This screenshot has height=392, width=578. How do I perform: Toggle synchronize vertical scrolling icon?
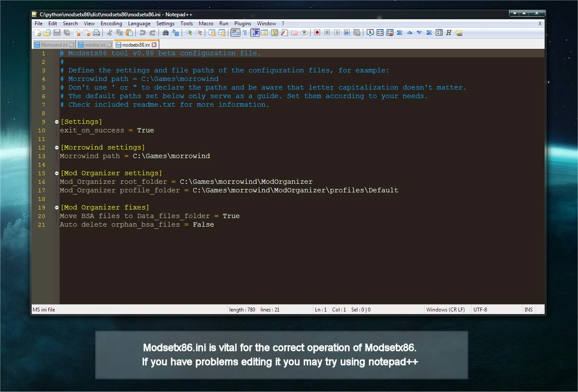(212, 33)
